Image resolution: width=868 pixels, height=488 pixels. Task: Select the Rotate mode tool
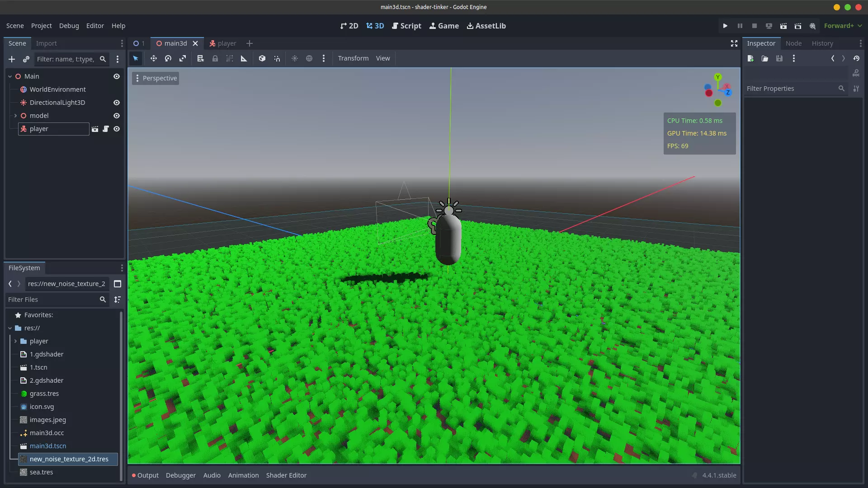pos(168,58)
